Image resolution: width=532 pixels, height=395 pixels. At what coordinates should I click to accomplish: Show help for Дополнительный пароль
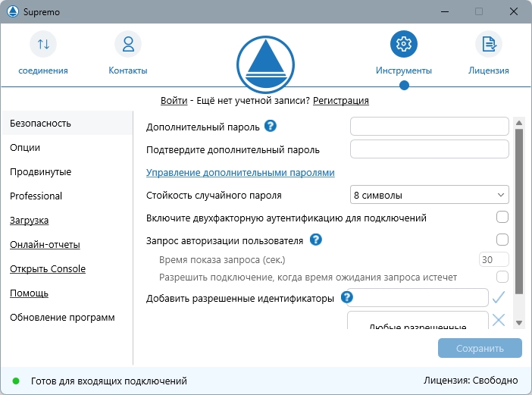click(271, 126)
